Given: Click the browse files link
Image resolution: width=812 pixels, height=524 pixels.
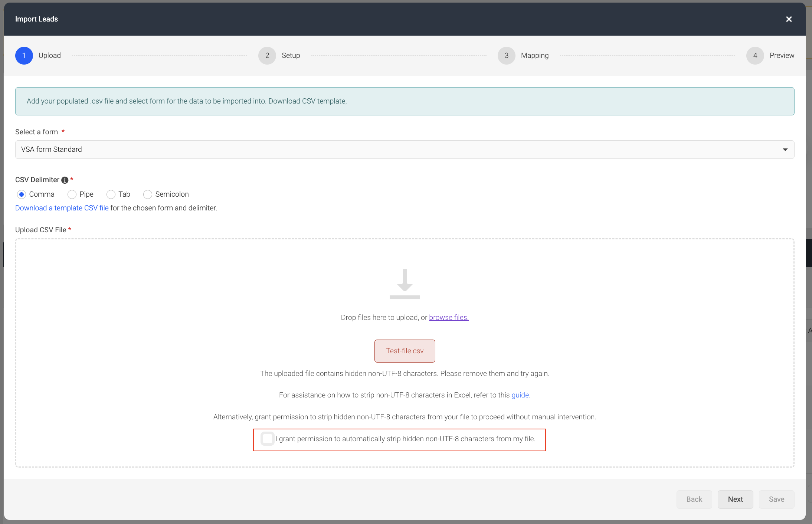Looking at the screenshot, I should click(x=449, y=317).
